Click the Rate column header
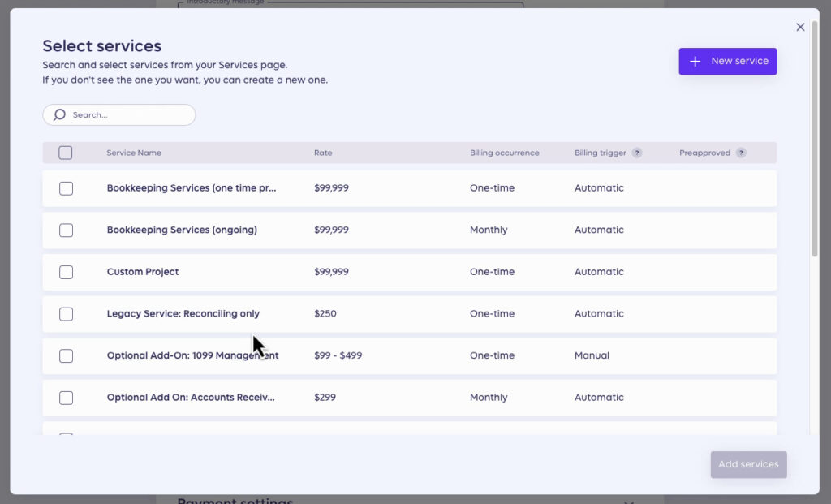831x504 pixels. 323,153
